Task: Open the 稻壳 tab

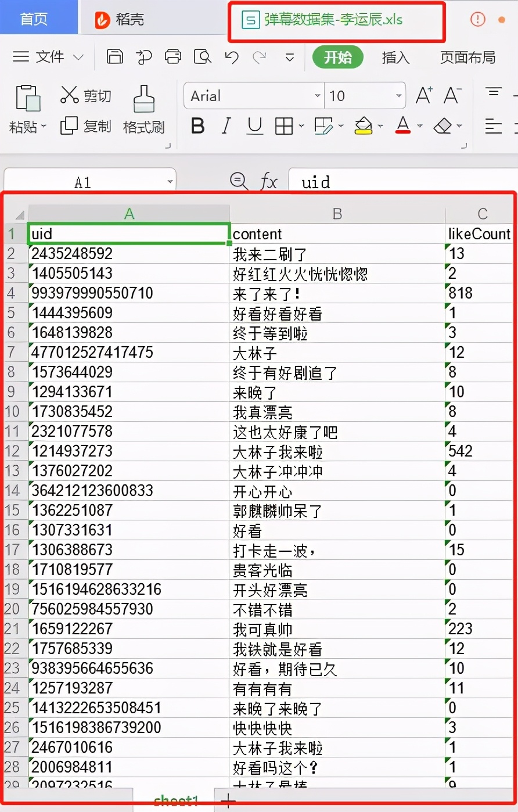Action: (120, 20)
